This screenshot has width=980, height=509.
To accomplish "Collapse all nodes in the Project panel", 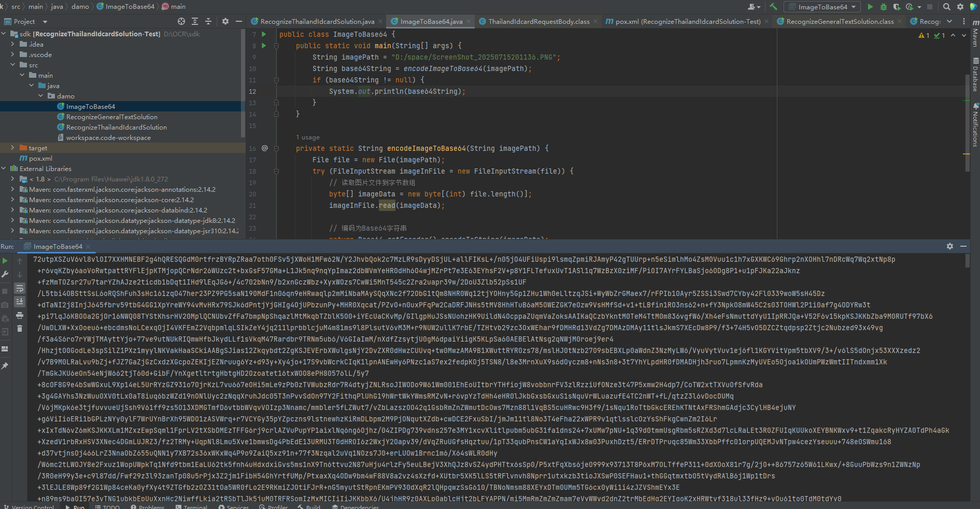I will click(208, 21).
